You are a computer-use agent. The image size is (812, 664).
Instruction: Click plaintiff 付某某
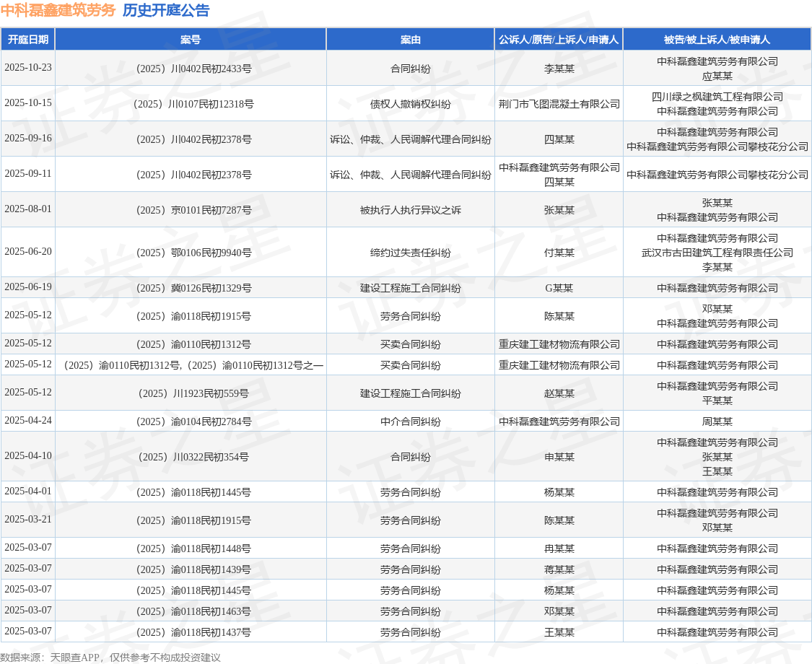click(559, 252)
